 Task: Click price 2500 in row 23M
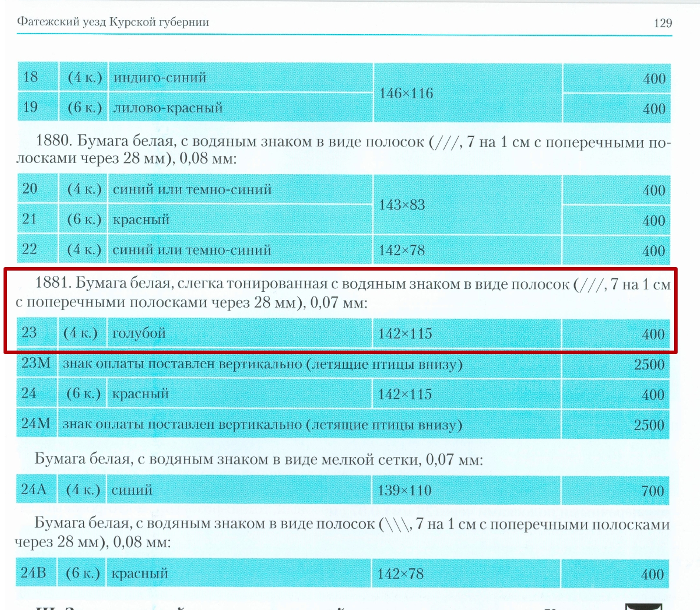(x=649, y=365)
